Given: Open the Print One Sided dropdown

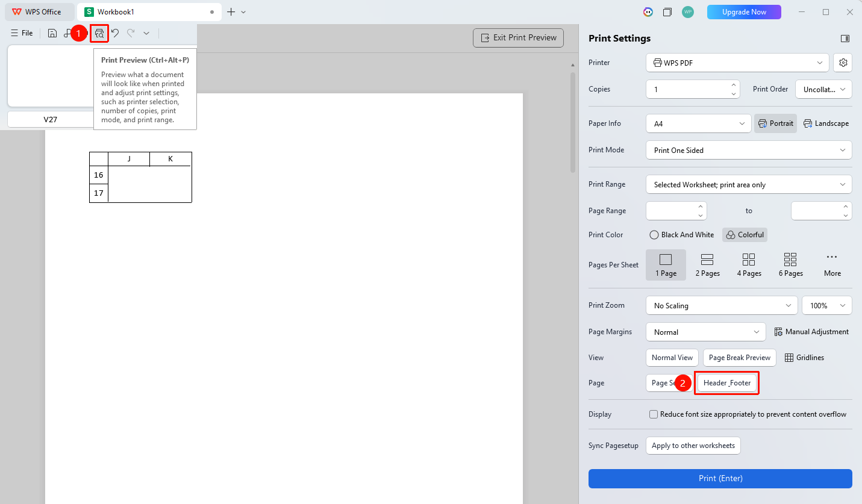Looking at the screenshot, I should [749, 150].
